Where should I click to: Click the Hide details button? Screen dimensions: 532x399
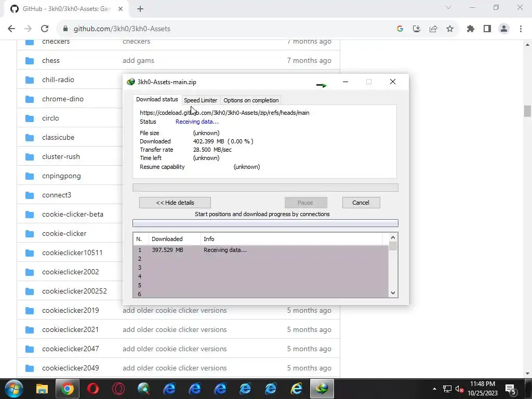click(175, 203)
